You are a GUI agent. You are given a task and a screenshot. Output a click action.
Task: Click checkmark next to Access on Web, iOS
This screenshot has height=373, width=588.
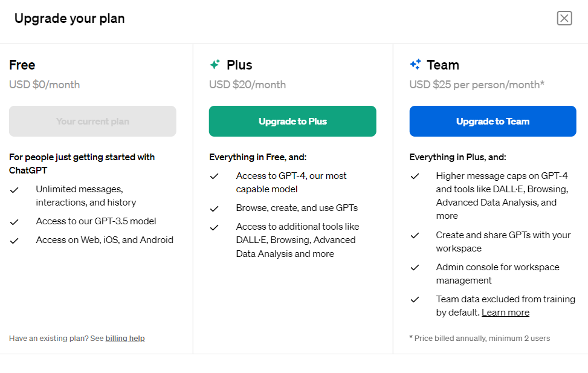[x=15, y=241]
